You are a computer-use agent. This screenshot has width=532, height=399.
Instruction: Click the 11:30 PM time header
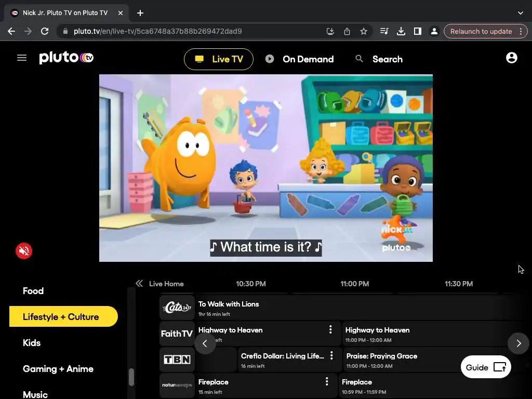459,284
